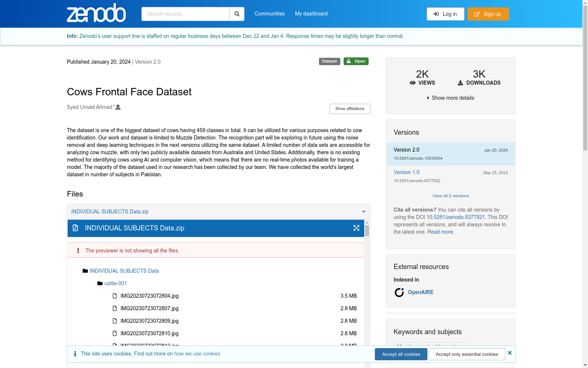Click the Log in button
588x368 pixels.
[x=445, y=14]
